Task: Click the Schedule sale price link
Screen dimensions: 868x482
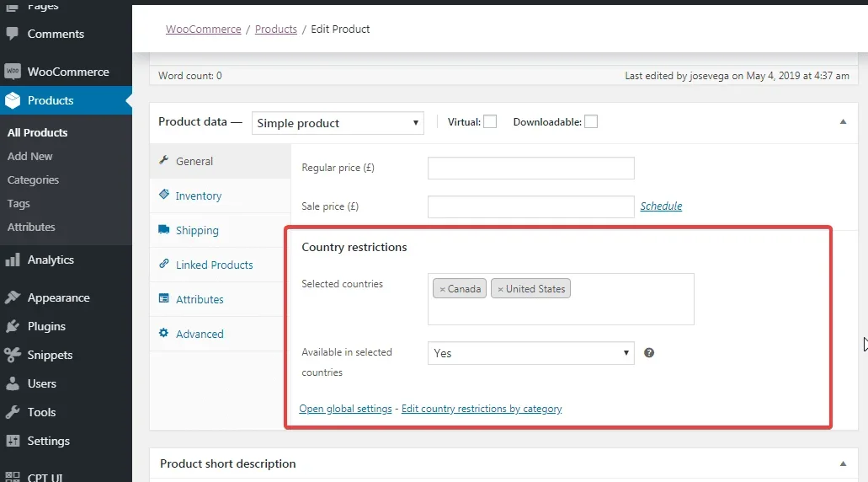Action: [661, 206]
